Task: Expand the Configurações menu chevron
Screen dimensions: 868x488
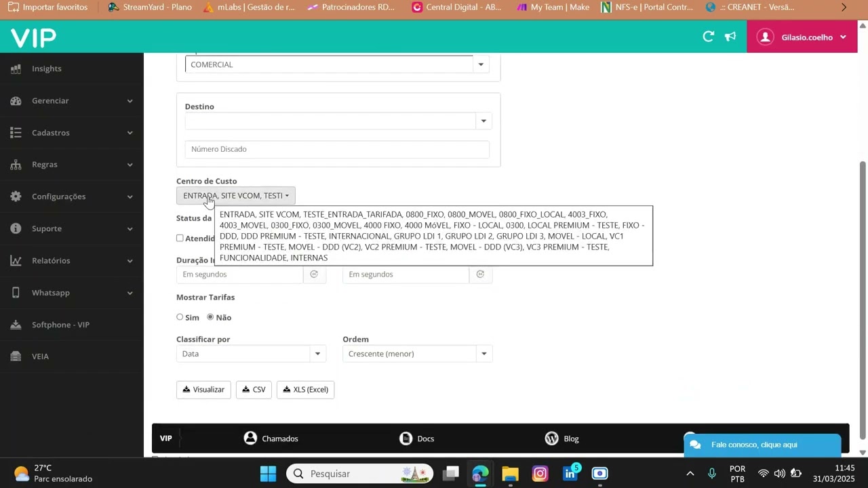Action: tap(130, 197)
